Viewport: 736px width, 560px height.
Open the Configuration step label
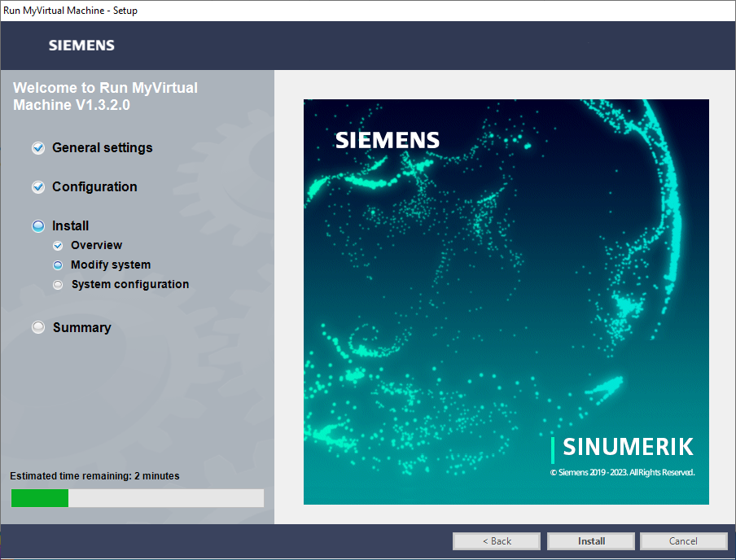click(94, 187)
